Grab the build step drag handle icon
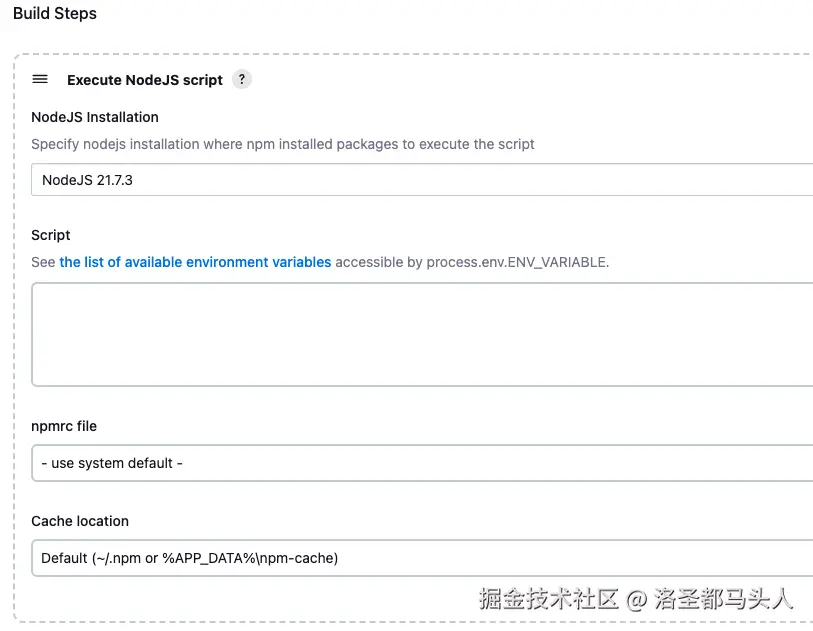The width and height of the screenshot is (813, 631). click(x=40, y=79)
